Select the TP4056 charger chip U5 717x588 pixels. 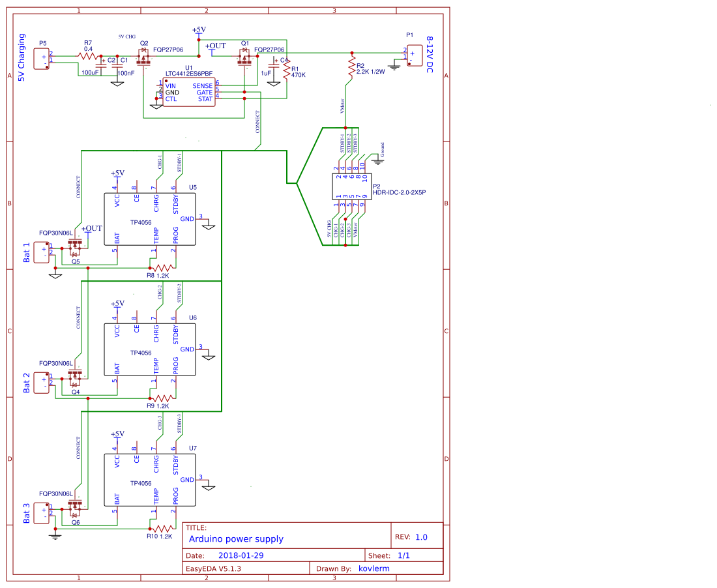[150, 218]
